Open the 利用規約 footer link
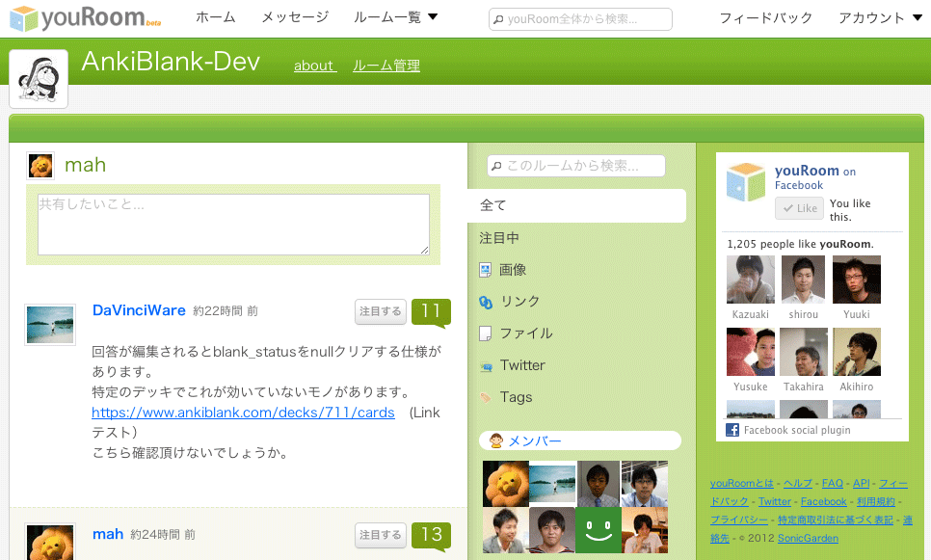This screenshot has width=931, height=560. coord(876,502)
